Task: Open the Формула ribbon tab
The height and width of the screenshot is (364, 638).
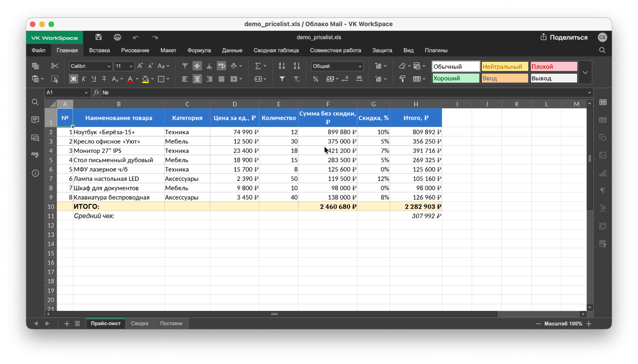Action: tap(199, 50)
